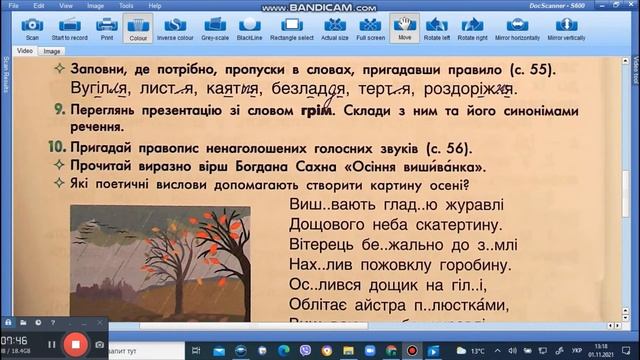Screen dimensions: 640x360
Task: Click the Windows taskbar search box
Action: (147, 351)
